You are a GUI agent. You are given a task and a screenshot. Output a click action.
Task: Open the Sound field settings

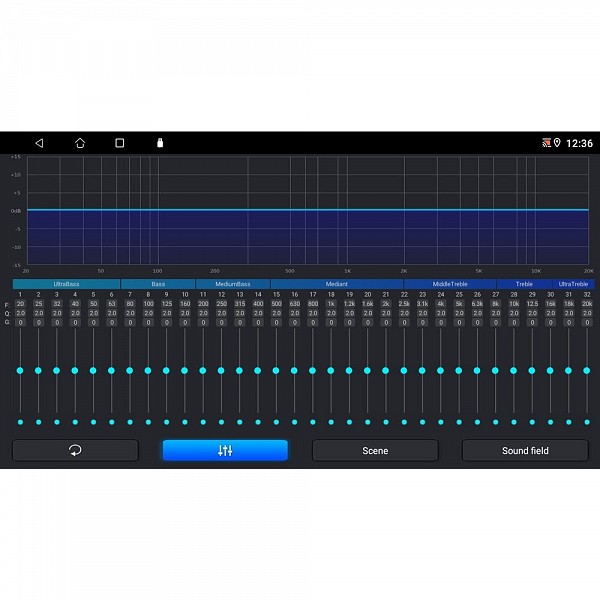click(525, 451)
